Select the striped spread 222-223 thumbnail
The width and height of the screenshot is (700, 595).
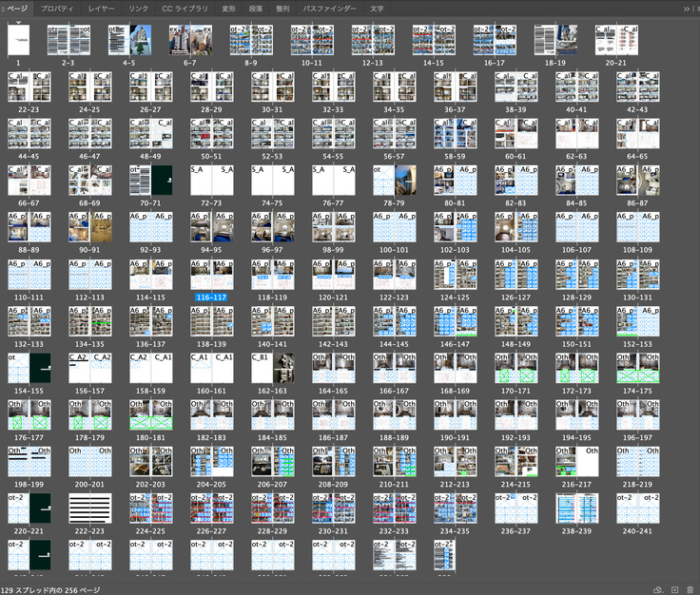coord(89,509)
